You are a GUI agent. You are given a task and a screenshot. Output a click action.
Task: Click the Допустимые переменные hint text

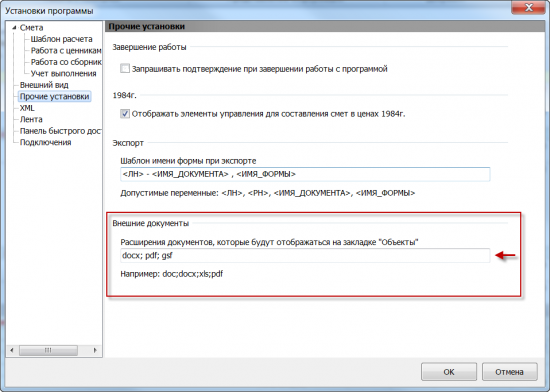tap(268, 193)
